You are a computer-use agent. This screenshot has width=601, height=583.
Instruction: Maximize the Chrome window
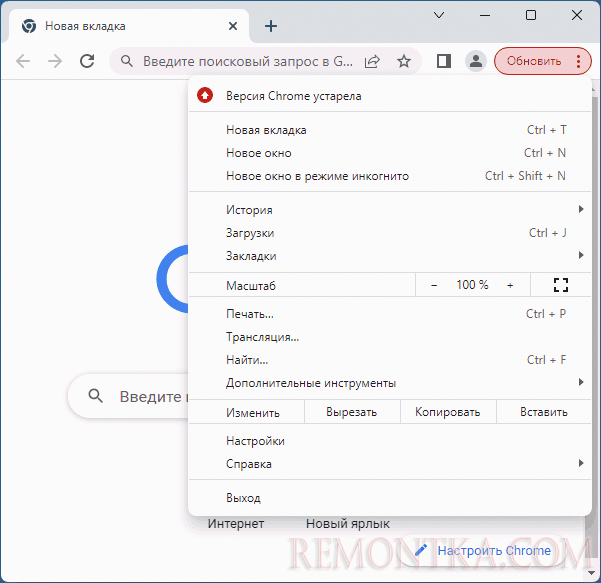click(x=531, y=15)
